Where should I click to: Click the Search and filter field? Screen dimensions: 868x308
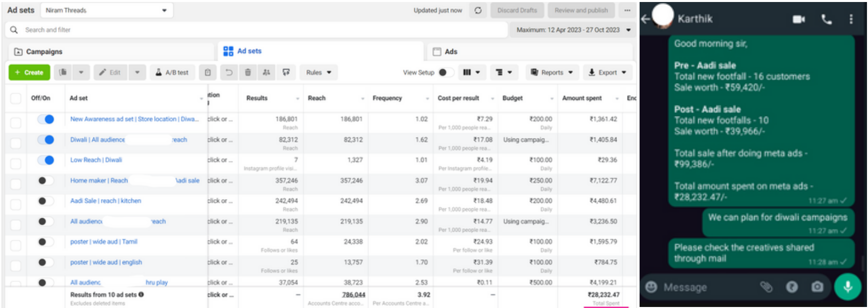[251, 30]
